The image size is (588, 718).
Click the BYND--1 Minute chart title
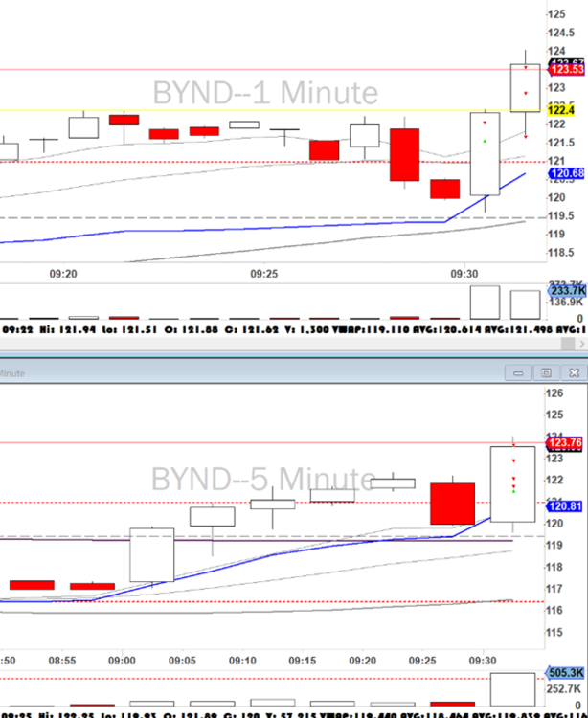[265, 94]
